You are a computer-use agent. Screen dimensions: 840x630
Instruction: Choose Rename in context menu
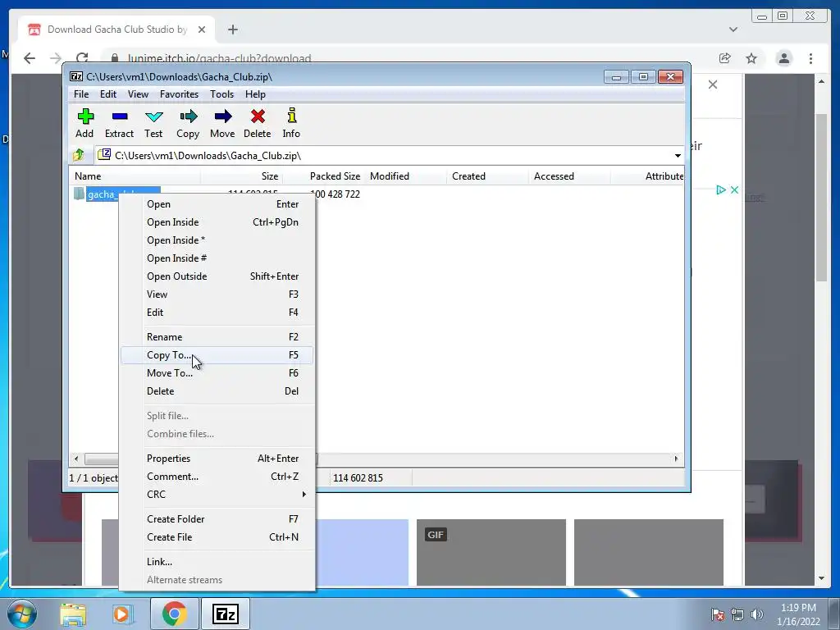coord(217,337)
